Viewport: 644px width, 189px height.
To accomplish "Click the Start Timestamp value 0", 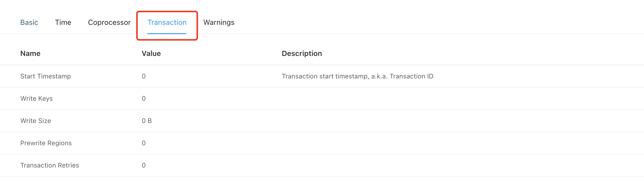I will tap(144, 76).
